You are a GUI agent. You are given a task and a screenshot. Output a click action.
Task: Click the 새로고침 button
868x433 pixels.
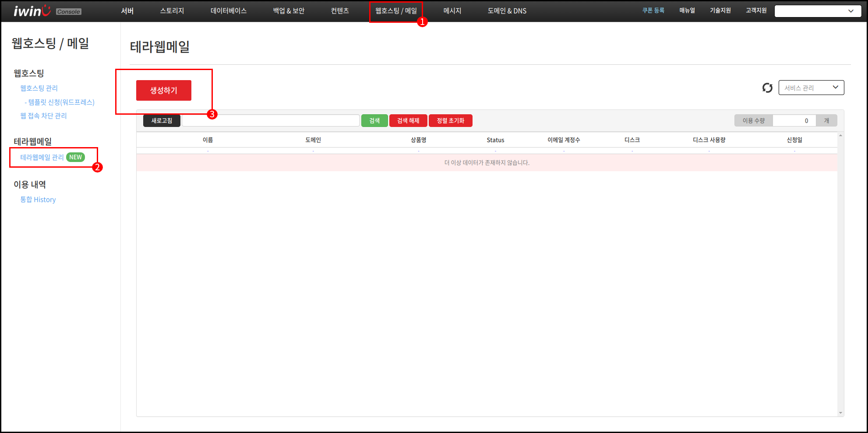click(x=162, y=120)
